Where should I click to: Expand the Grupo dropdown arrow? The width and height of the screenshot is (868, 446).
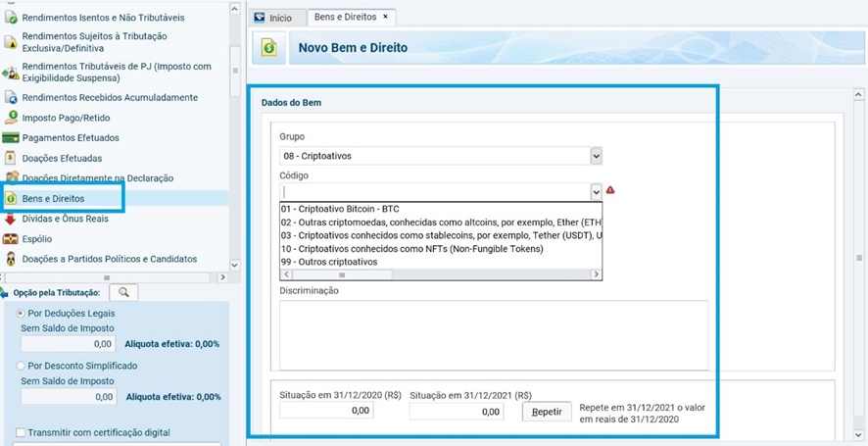pos(596,156)
